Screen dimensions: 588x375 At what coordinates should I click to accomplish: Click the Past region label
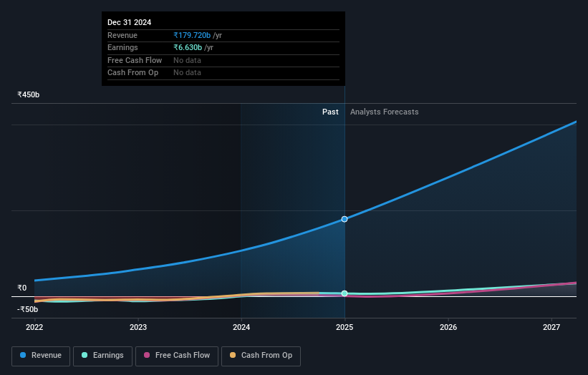pyautogui.click(x=330, y=112)
